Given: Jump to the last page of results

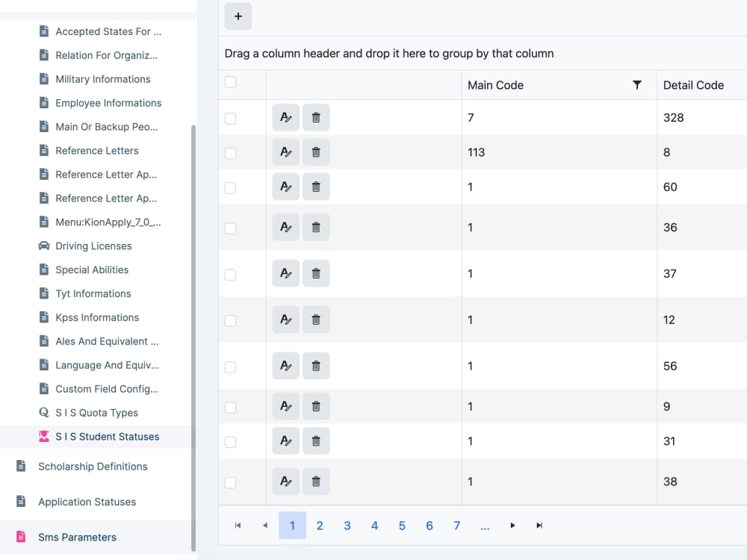Looking at the screenshot, I should [x=539, y=526].
